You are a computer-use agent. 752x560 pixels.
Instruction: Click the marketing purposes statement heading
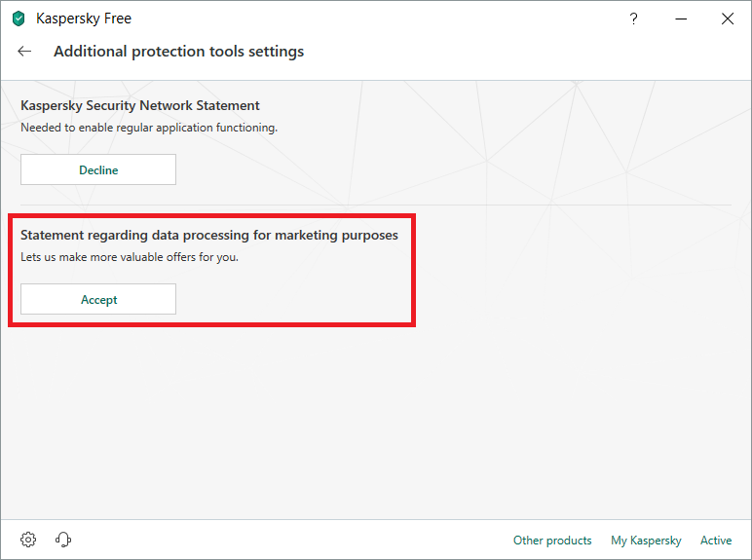click(209, 235)
